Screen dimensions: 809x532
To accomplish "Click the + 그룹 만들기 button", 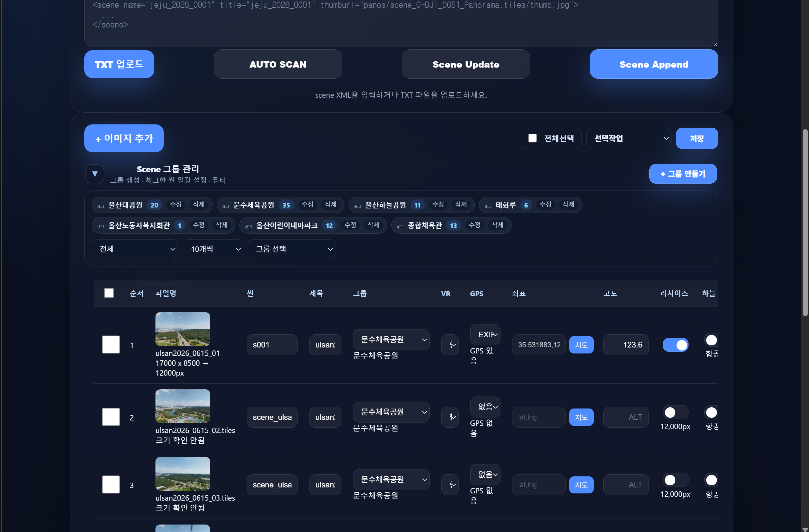I will (683, 174).
